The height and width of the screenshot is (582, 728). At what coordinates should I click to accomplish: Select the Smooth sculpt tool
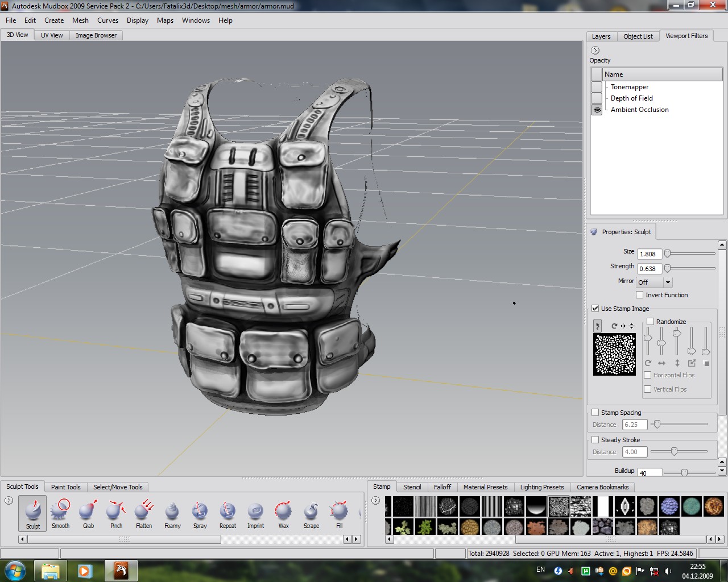[x=60, y=512]
